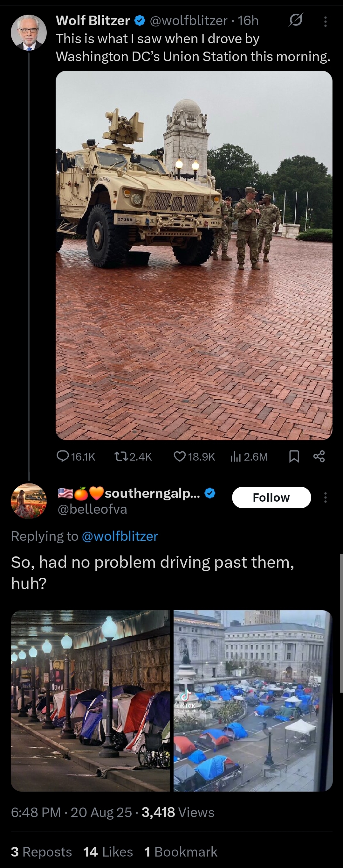
Task: Reply to Wolf Blitzer's post via comment icon
Action: (x=63, y=456)
